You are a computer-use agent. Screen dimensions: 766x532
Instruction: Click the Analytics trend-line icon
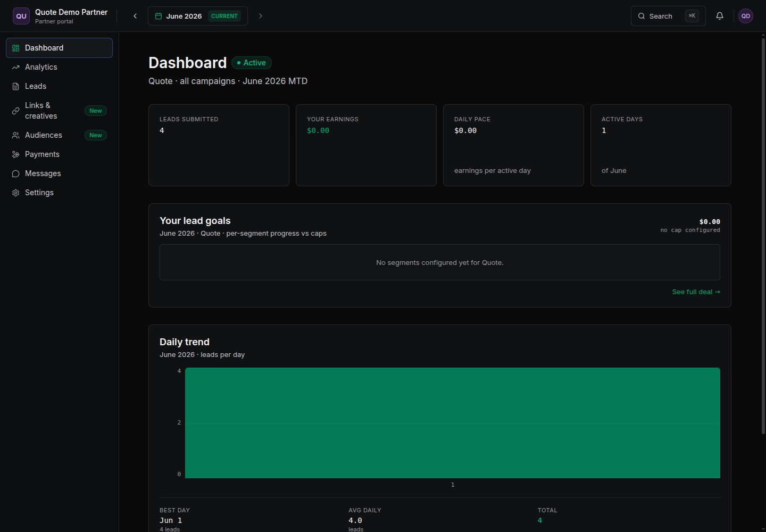click(x=15, y=67)
